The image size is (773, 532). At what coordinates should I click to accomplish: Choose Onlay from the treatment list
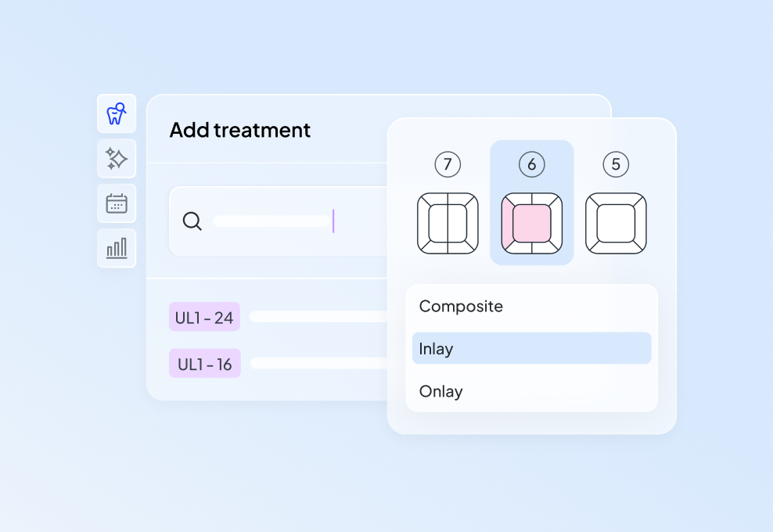pos(440,391)
